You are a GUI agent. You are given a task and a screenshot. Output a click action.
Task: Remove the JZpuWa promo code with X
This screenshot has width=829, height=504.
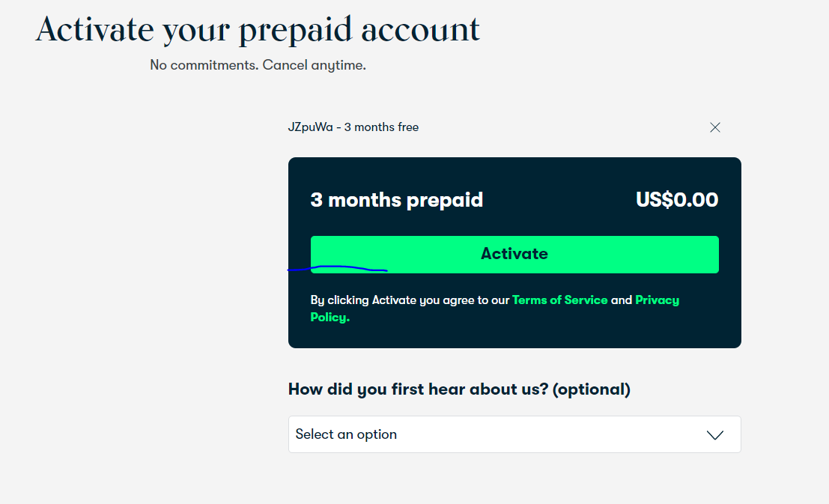(x=715, y=127)
